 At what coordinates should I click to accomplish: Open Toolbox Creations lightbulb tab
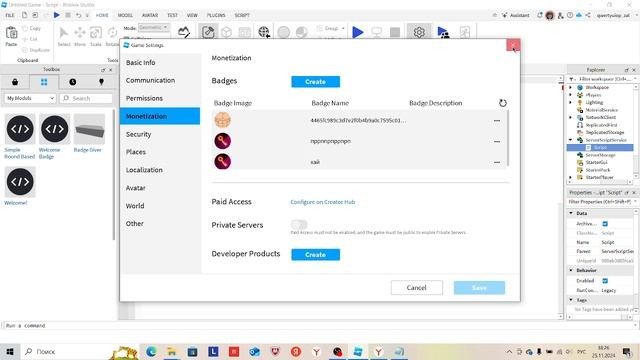click(101, 82)
